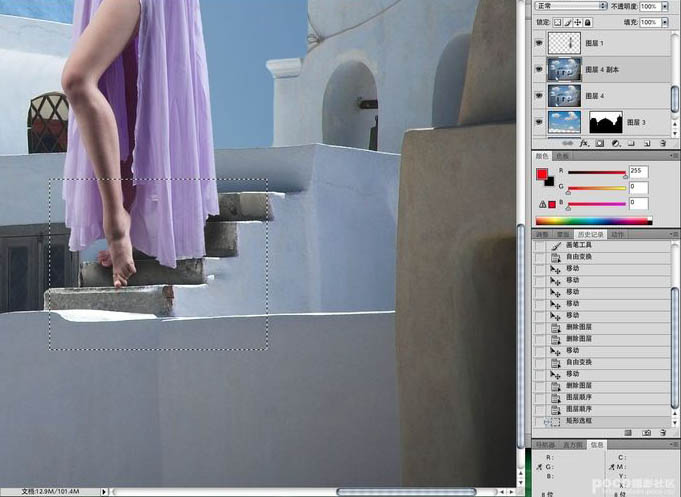Open the fill 填充 percentage arrow
Image resolution: width=681 pixels, height=497 pixels.
[665, 22]
